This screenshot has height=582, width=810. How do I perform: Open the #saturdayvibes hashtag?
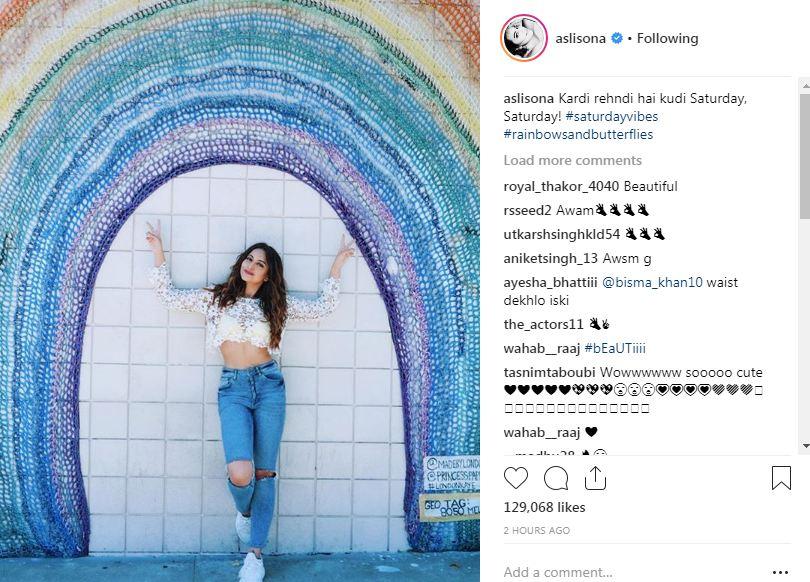coord(612,116)
